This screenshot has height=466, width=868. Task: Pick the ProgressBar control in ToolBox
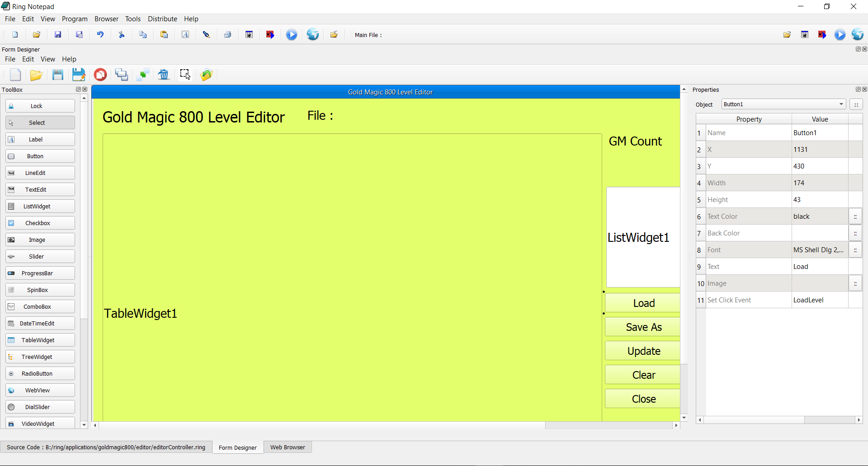click(x=40, y=273)
